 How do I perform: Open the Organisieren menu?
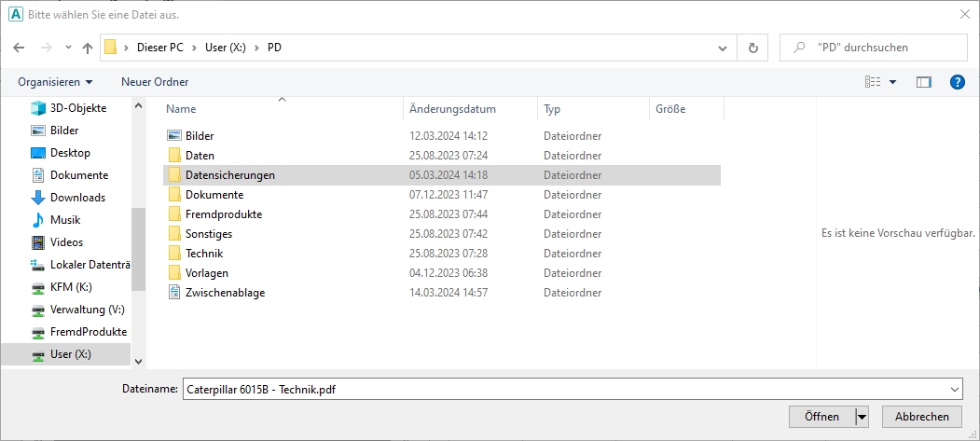pyautogui.click(x=55, y=82)
